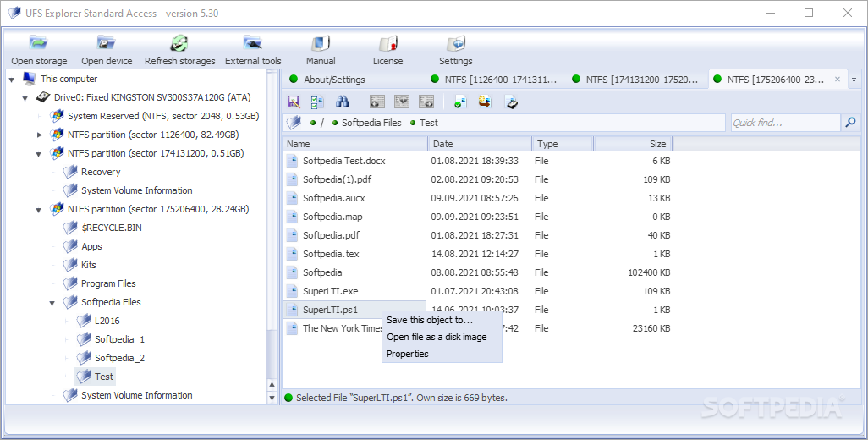Open the Manual
Viewport: 868px width, 440px height.
[321, 51]
